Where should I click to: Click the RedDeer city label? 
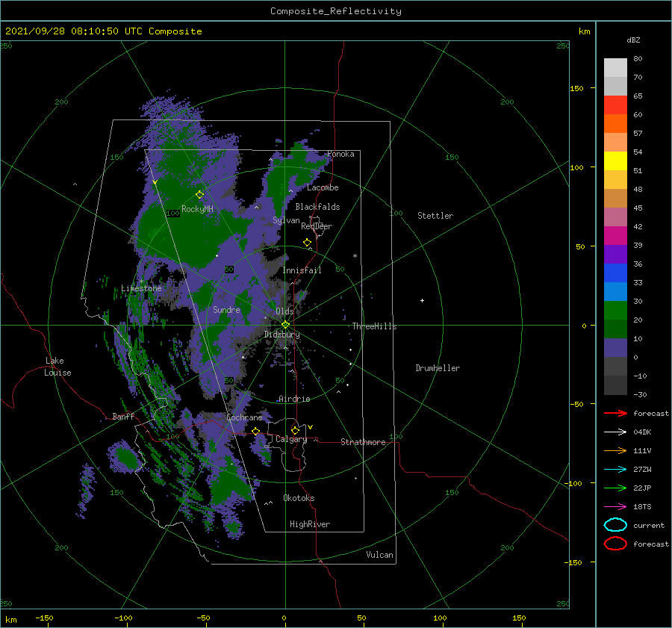click(317, 226)
